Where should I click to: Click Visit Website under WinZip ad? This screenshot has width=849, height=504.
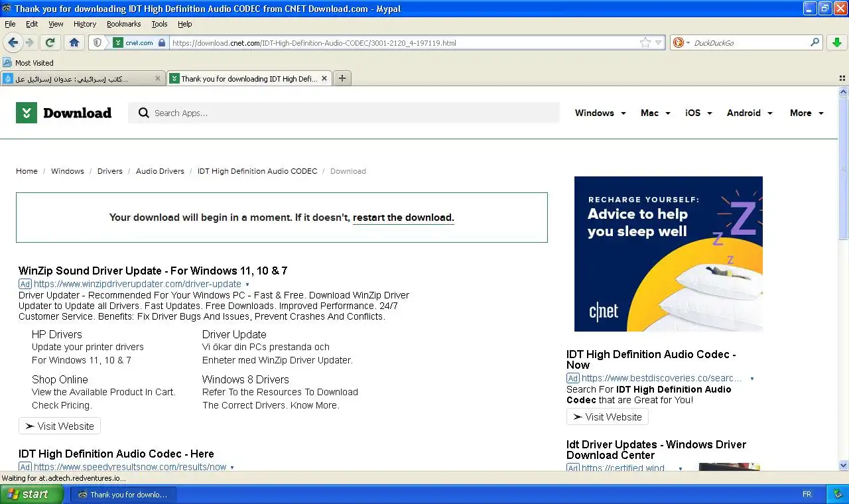click(60, 426)
